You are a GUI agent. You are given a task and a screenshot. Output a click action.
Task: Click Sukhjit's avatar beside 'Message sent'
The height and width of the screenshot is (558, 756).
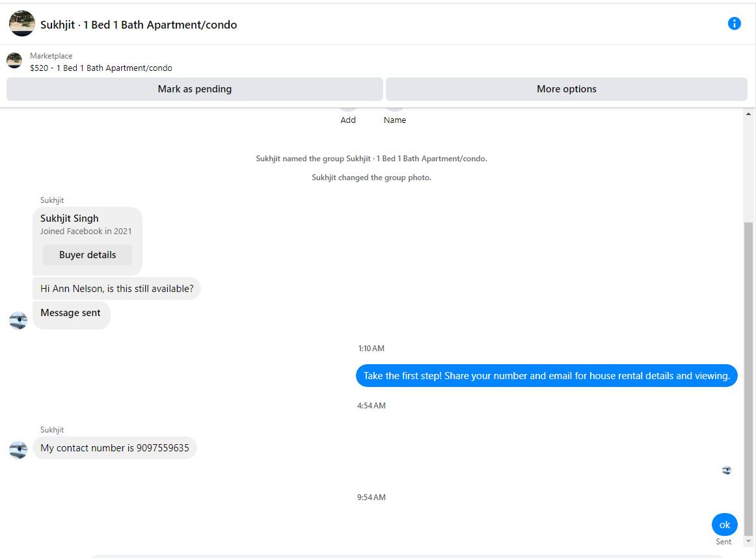18,320
